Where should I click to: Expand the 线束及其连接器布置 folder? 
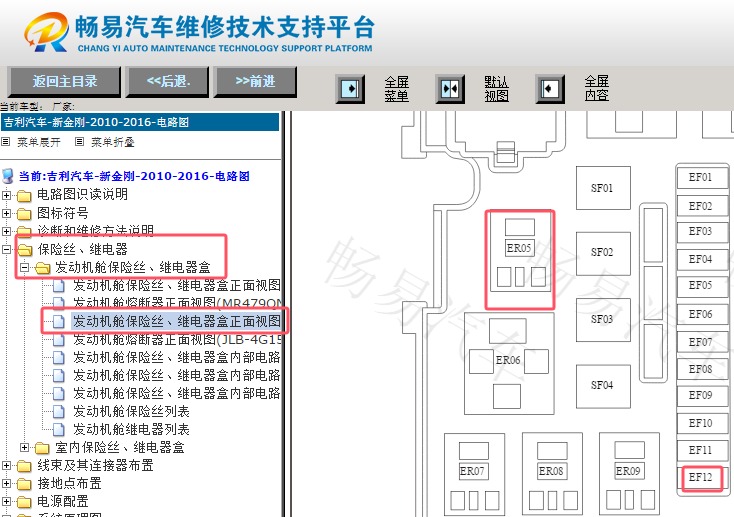7,465
